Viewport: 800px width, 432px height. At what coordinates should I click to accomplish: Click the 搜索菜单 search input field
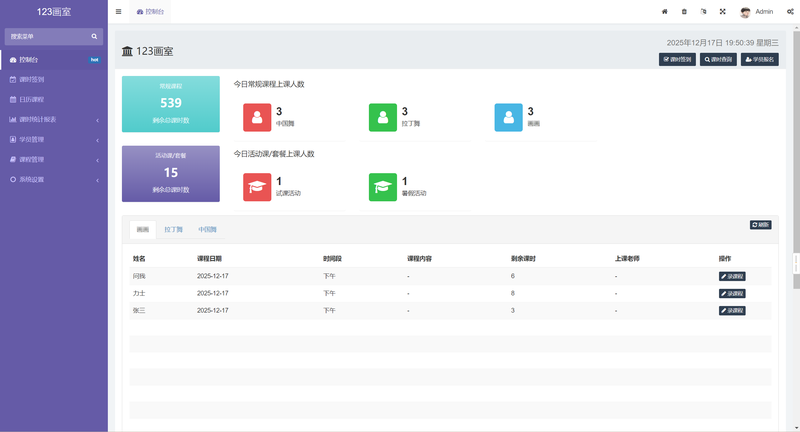coord(45,36)
